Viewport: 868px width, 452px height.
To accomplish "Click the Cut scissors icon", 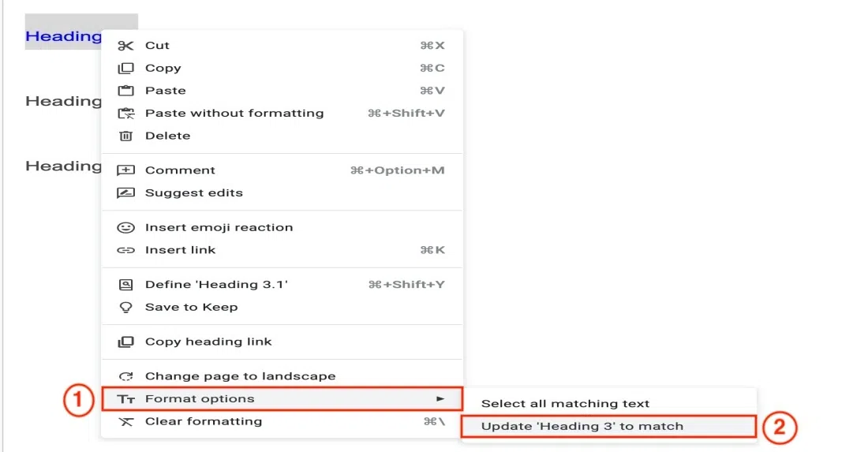I will pyautogui.click(x=125, y=46).
